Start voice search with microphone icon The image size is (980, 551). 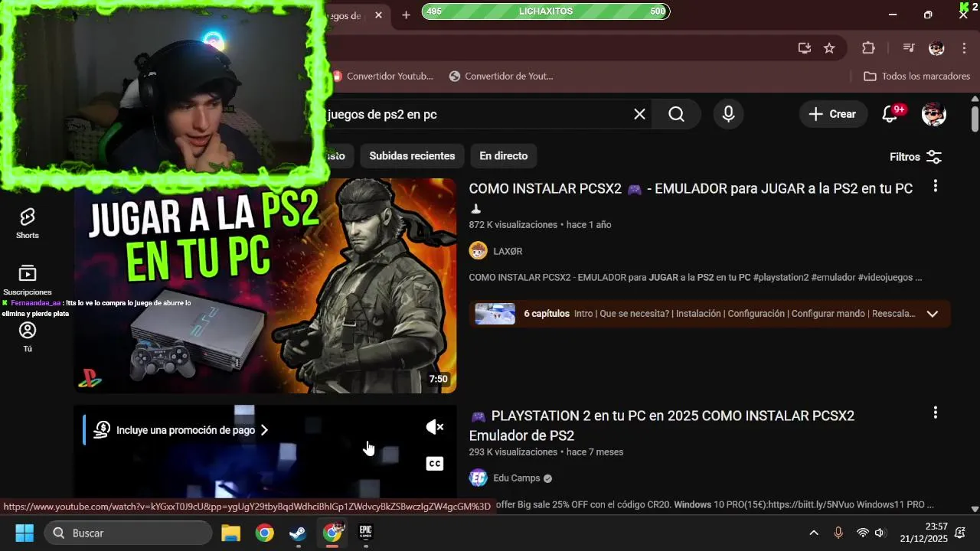(728, 114)
